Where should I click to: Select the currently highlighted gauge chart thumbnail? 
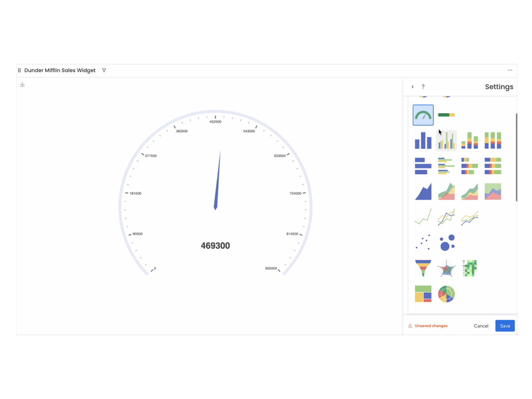[423, 115]
